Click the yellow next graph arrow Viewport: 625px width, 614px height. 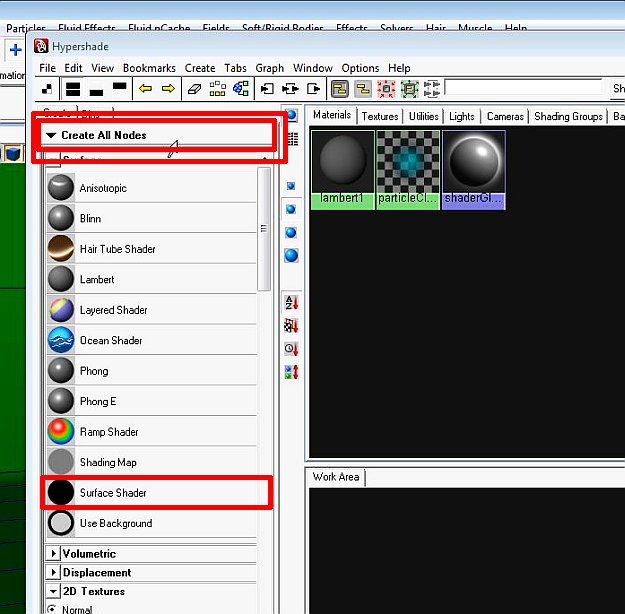[x=168, y=89]
